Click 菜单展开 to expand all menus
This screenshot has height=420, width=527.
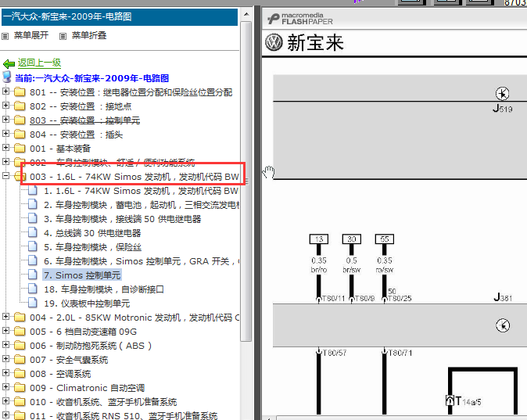(31, 35)
